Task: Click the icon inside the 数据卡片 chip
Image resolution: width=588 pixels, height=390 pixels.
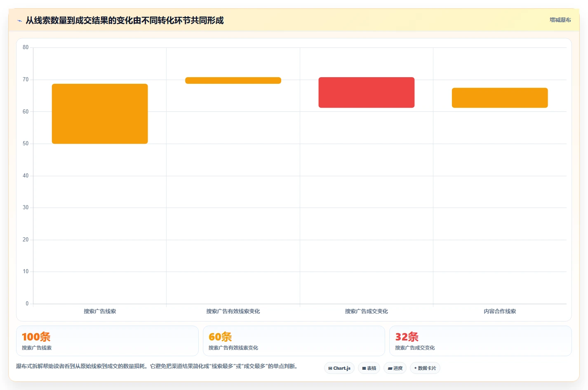Action: point(415,368)
